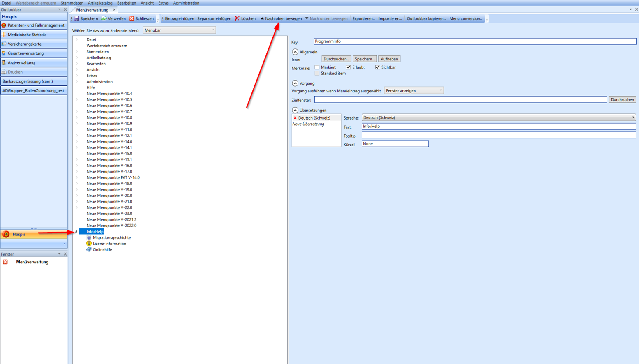The image size is (639, 364).
Task: Open the Fenster anzeigen Vorgang dropdown
Action: pos(413,90)
